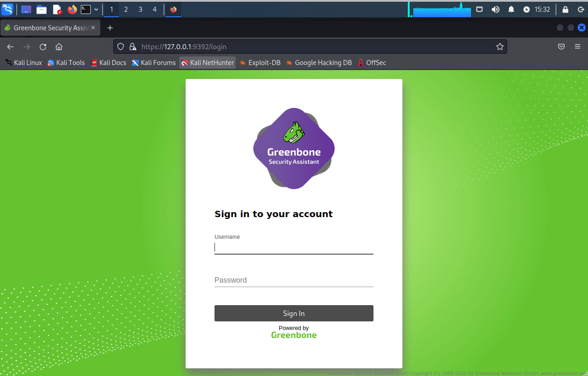Open the terminal emulator from the panel
This screenshot has height=376, width=588.
click(86, 9)
